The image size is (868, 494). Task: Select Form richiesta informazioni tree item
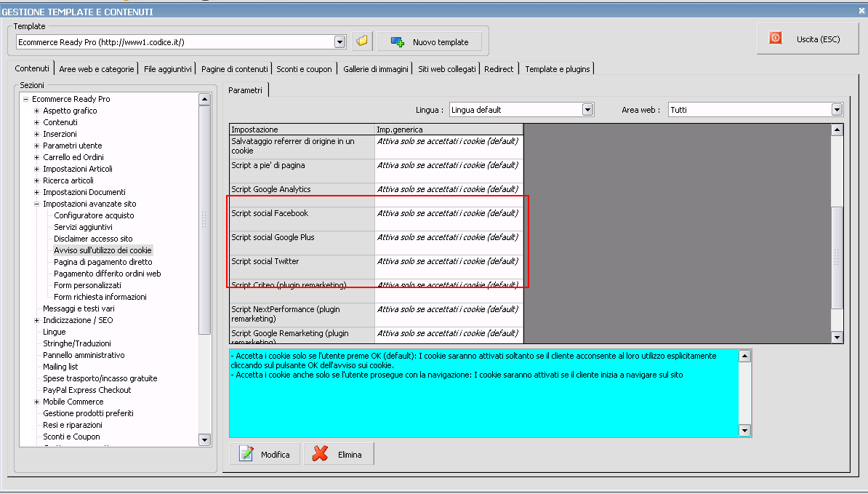[100, 297]
